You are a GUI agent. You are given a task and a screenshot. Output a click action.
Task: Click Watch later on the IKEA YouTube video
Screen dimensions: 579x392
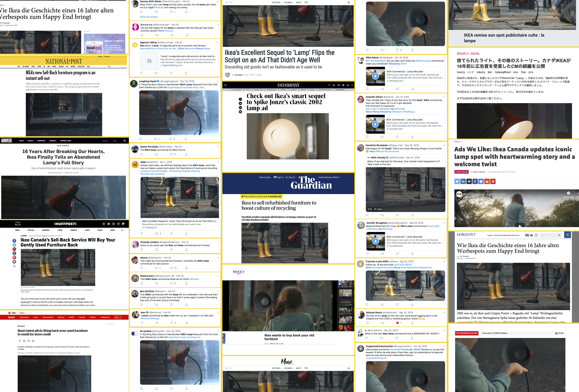(x=568, y=195)
